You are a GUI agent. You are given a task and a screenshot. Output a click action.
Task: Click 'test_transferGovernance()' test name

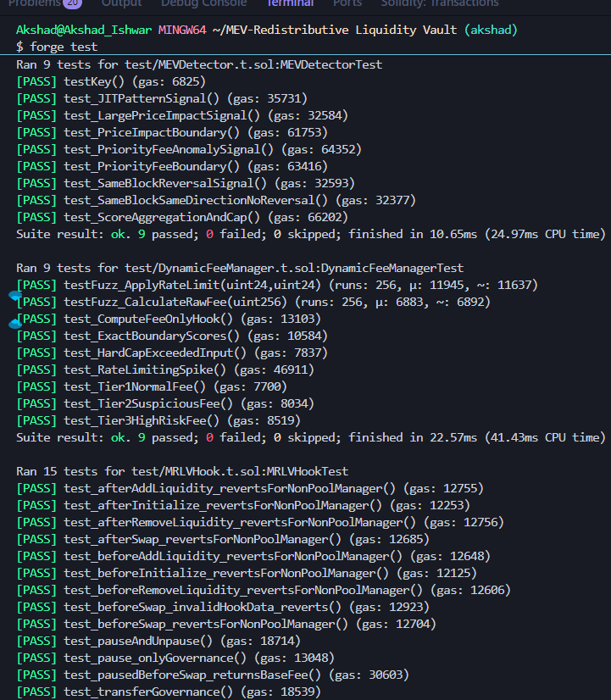[148, 692]
